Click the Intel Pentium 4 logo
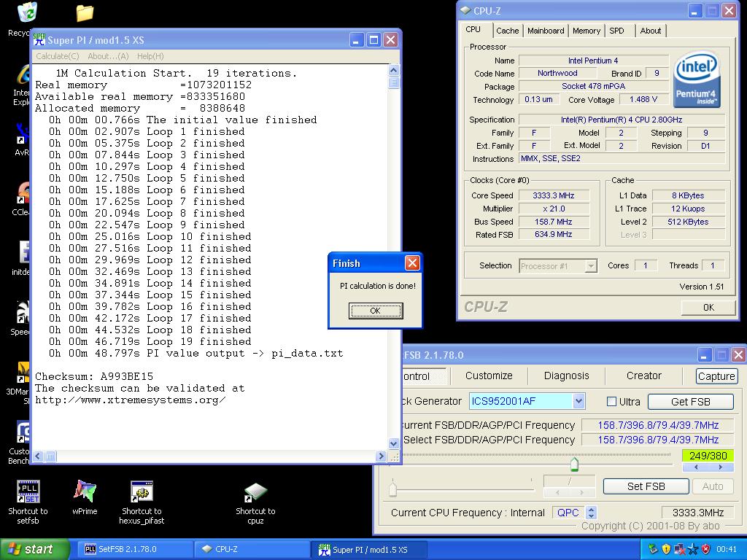747x560 pixels. [697, 79]
